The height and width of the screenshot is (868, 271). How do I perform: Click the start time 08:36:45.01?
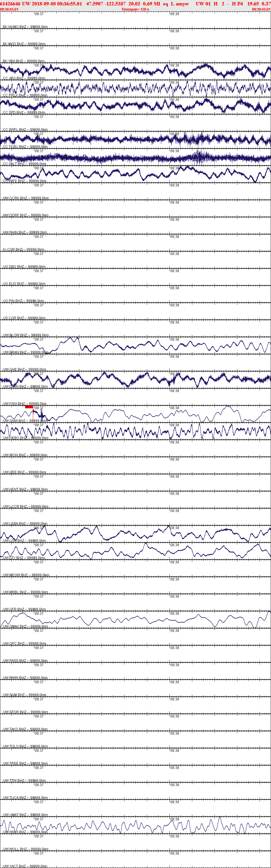tap(9, 9)
